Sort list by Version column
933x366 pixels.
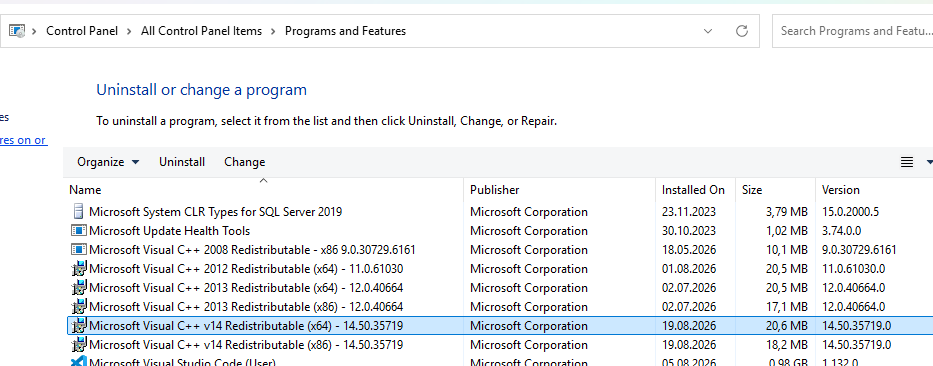pos(874,190)
